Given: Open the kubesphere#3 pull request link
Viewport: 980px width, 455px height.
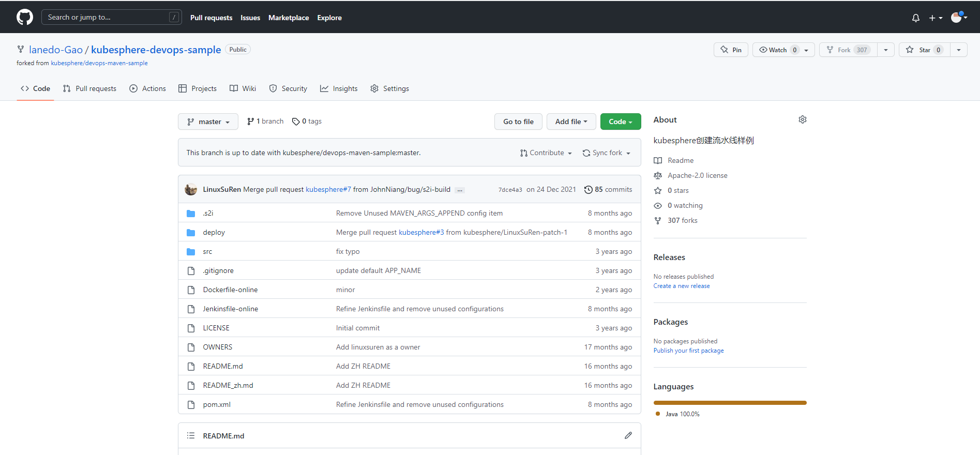Looking at the screenshot, I should tap(421, 232).
